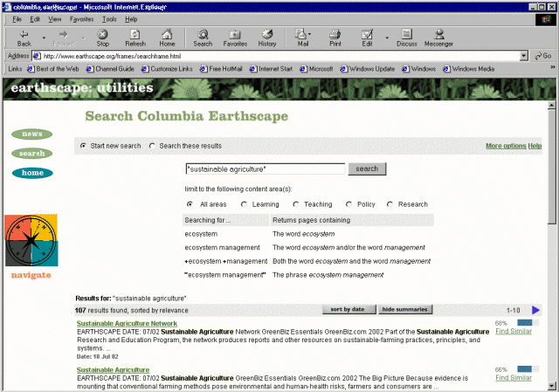
Task: Click hide summaries button
Action: tap(405, 309)
